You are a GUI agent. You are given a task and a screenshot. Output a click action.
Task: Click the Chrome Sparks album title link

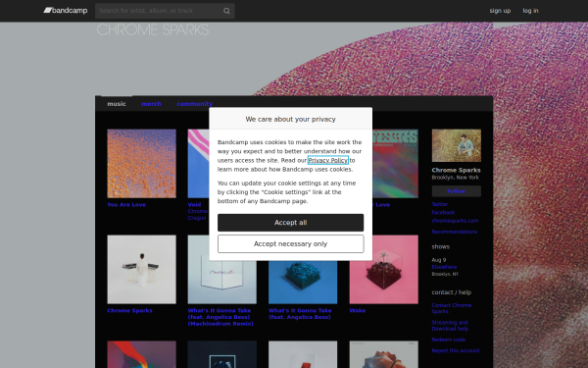[x=129, y=310]
